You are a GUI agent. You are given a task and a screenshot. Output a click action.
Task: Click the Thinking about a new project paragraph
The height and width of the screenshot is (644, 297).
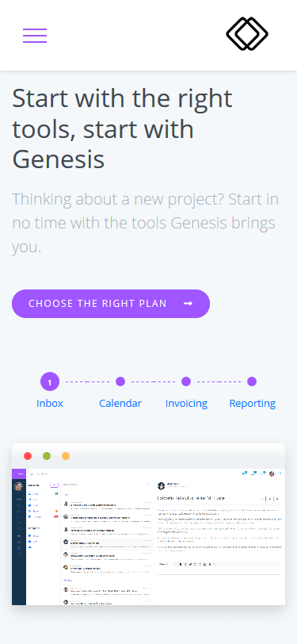click(x=145, y=224)
